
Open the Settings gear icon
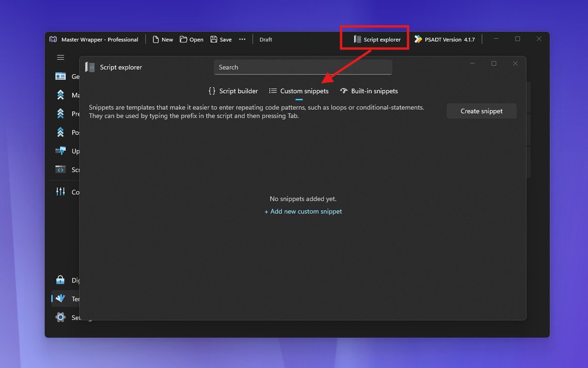pos(60,317)
